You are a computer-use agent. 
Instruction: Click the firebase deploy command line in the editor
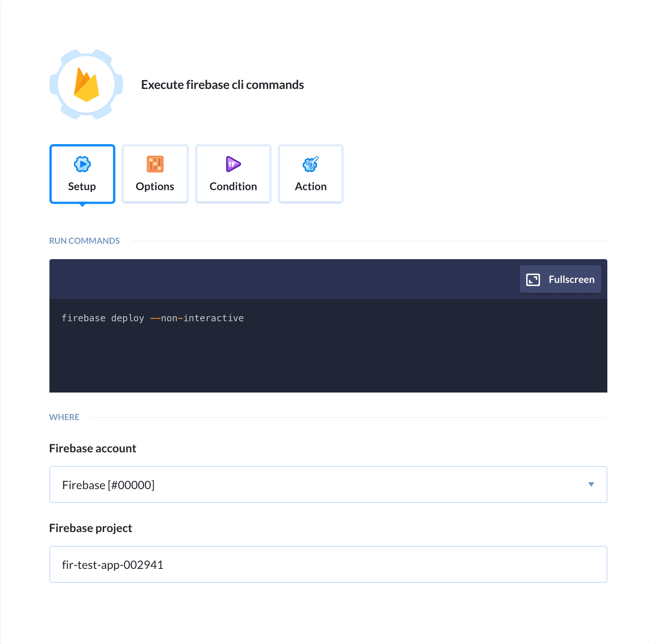(x=103, y=318)
